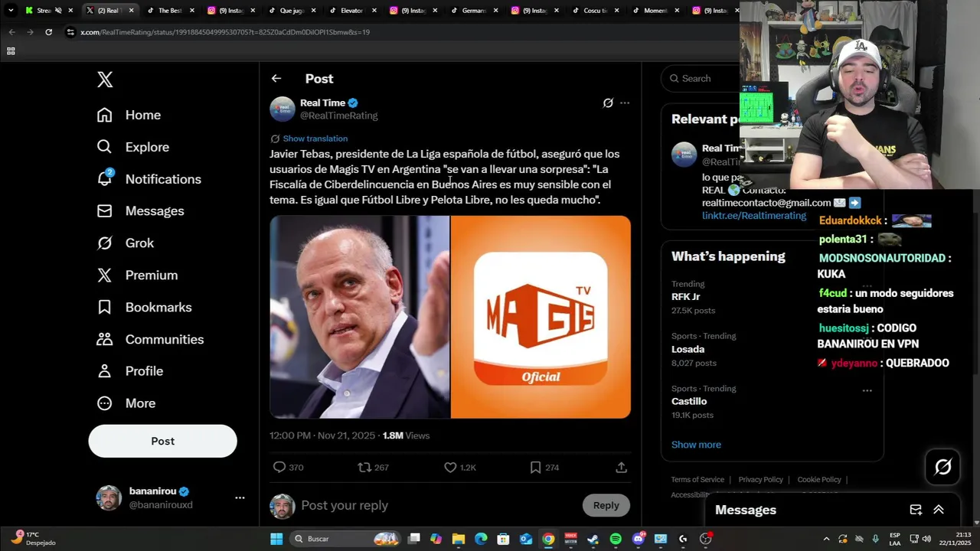Open Castillo trend more options
The image size is (980, 551).
[867, 390]
